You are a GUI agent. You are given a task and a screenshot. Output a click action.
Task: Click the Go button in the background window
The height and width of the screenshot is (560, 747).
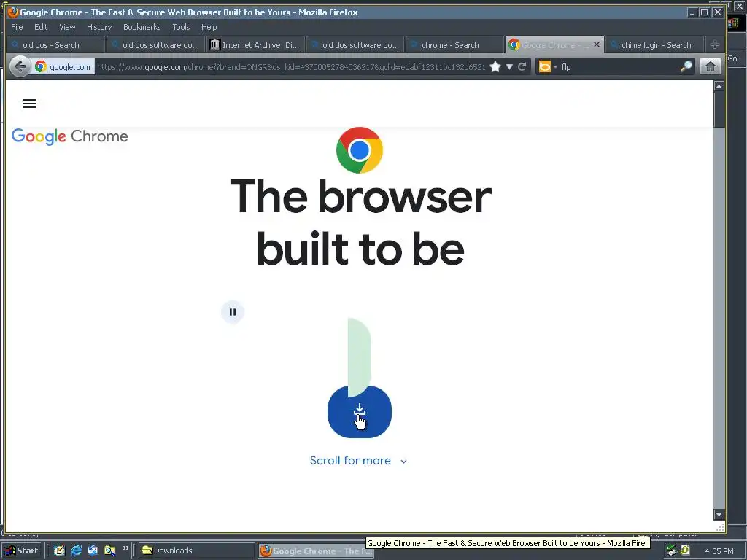732,58
